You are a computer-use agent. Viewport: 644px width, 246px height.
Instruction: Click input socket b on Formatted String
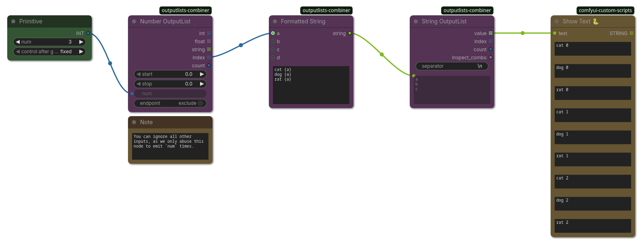pyautogui.click(x=273, y=41)
